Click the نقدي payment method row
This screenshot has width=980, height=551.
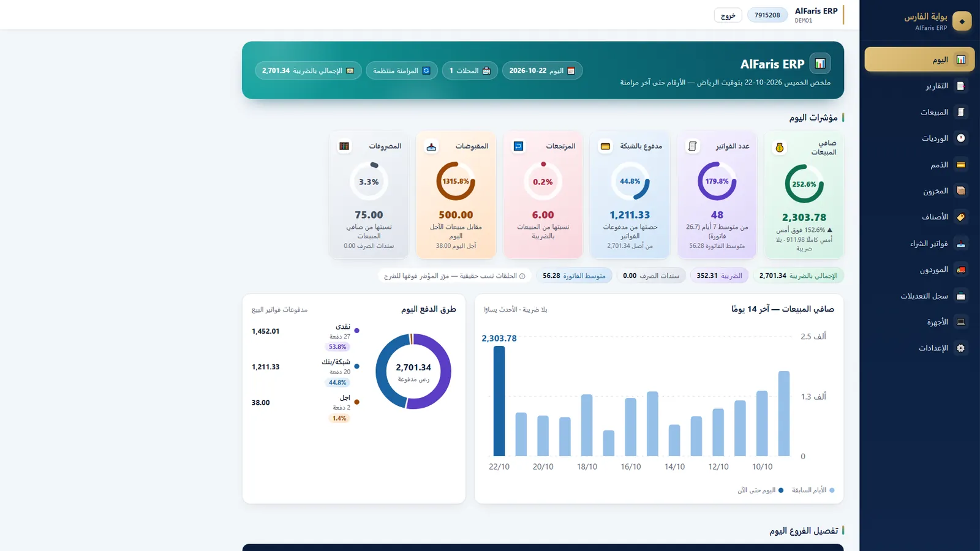306,337
